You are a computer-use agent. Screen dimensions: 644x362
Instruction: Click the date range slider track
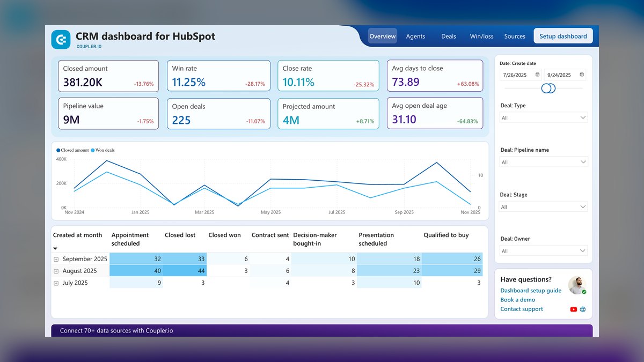point(543,88)
